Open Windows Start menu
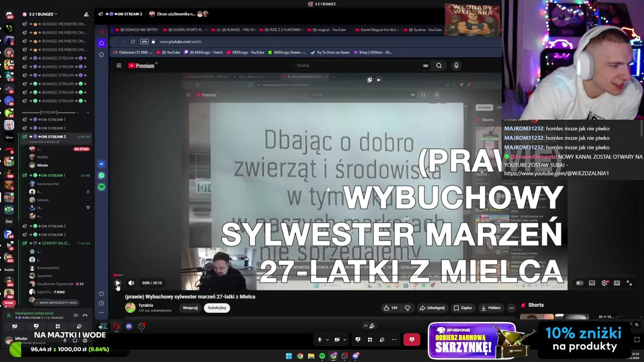Screen dimensions: 644x362 tap(289, 356)
